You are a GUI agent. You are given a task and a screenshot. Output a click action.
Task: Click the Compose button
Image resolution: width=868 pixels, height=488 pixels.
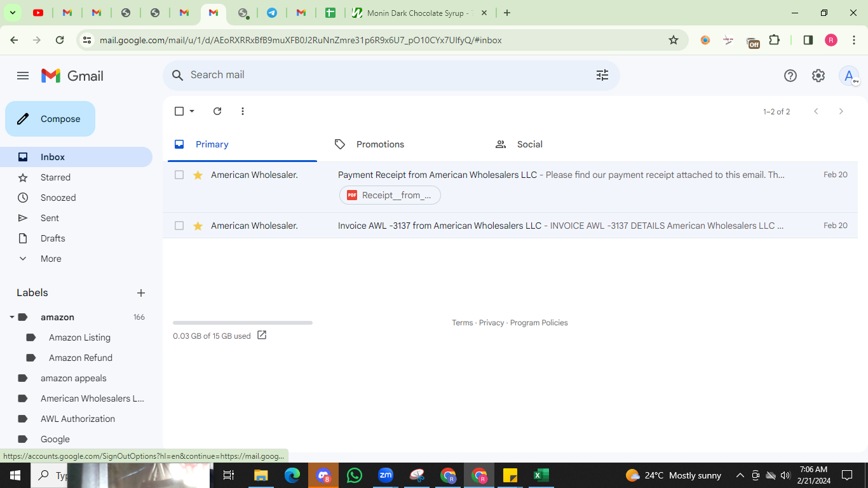click(50, 119)
